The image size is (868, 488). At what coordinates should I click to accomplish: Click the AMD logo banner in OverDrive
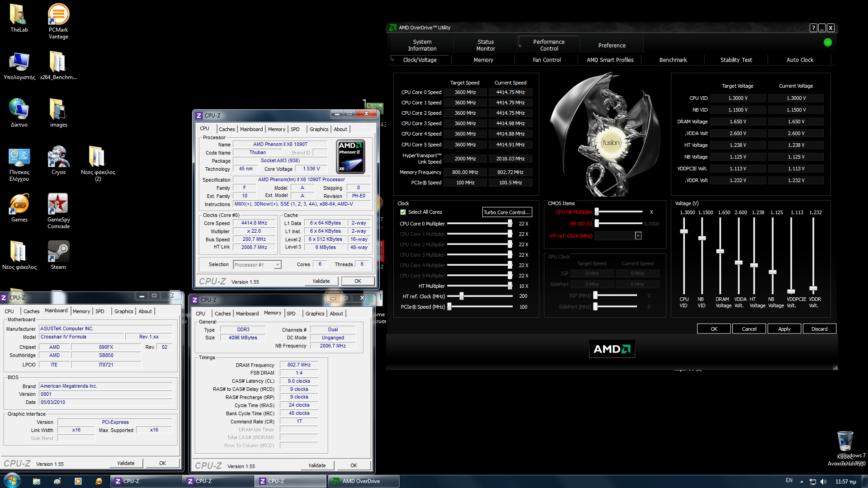coord(612,349)
